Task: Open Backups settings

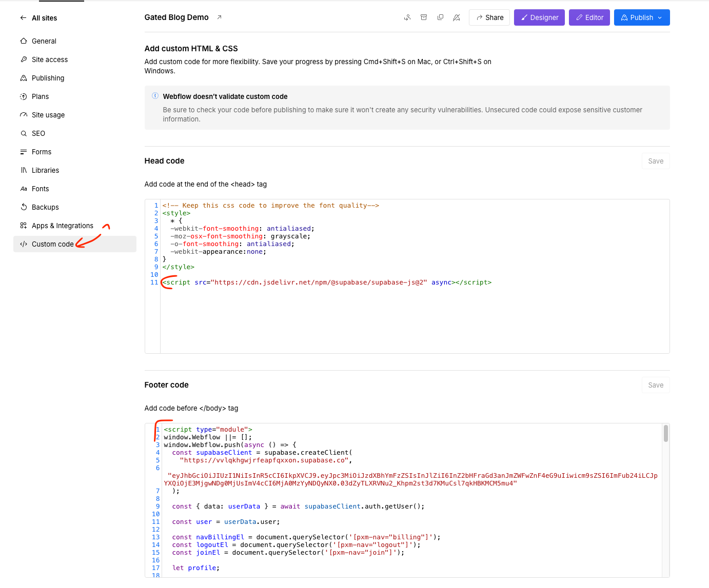Action: coord(45,207)
